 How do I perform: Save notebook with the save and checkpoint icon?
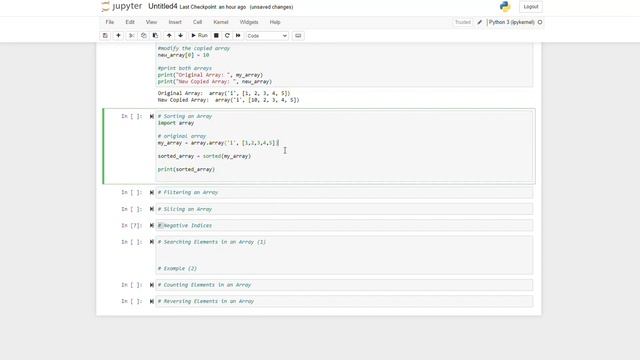coord(105,36)
